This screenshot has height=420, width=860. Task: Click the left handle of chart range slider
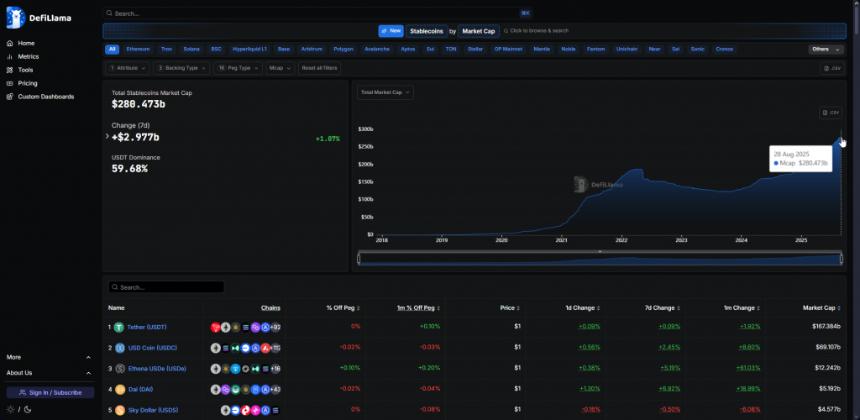click(x=359, y=259)
